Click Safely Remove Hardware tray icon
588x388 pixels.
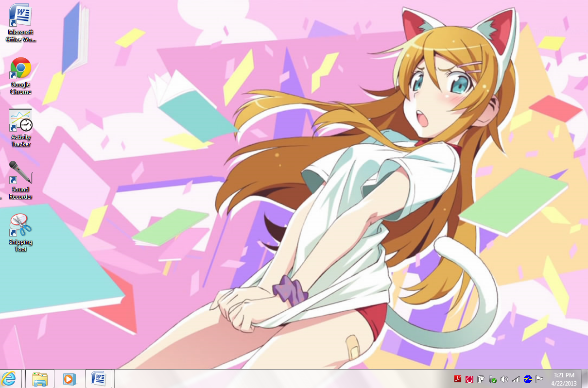pos(493,379)
